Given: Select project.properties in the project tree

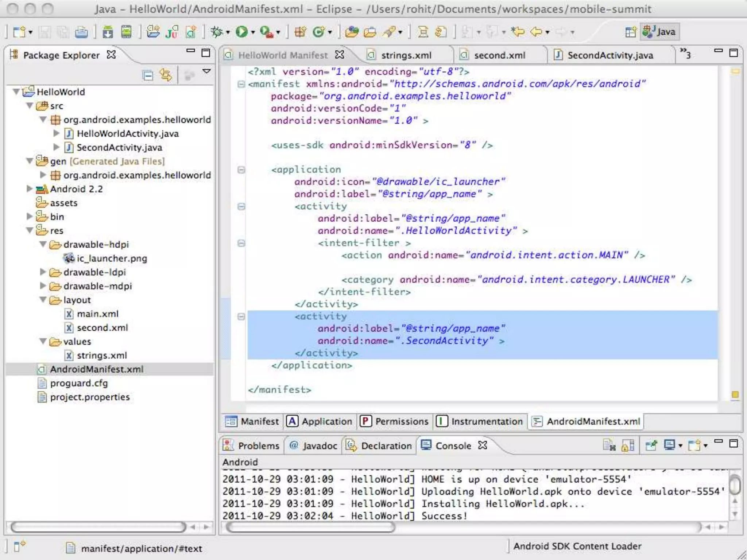Looking at the screenshot, I should 90,397.
